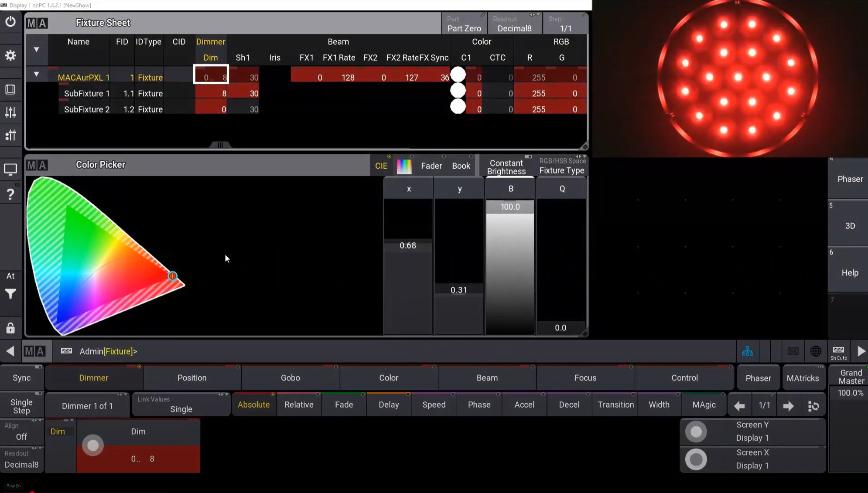This screenshot has height=493, width=868.
Task: Open the Fixture Sheet Readout Decimal8 dropdown
Action: 515,24
